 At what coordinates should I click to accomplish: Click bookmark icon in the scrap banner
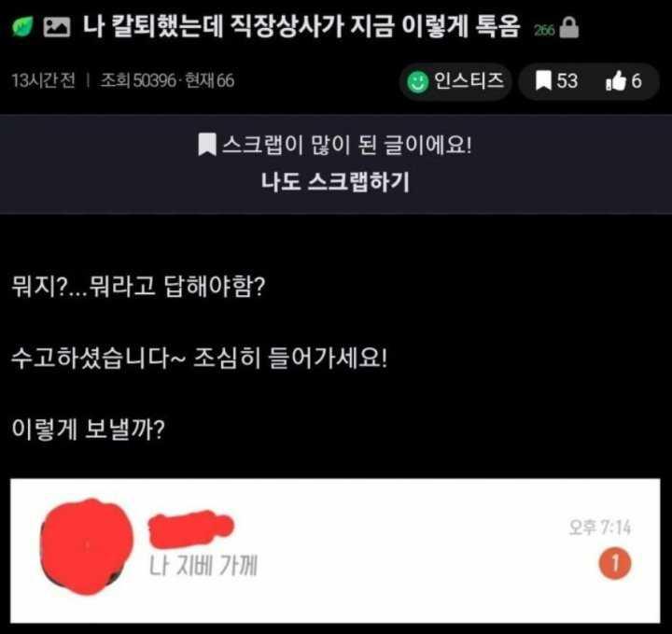(x=207, y=145)
